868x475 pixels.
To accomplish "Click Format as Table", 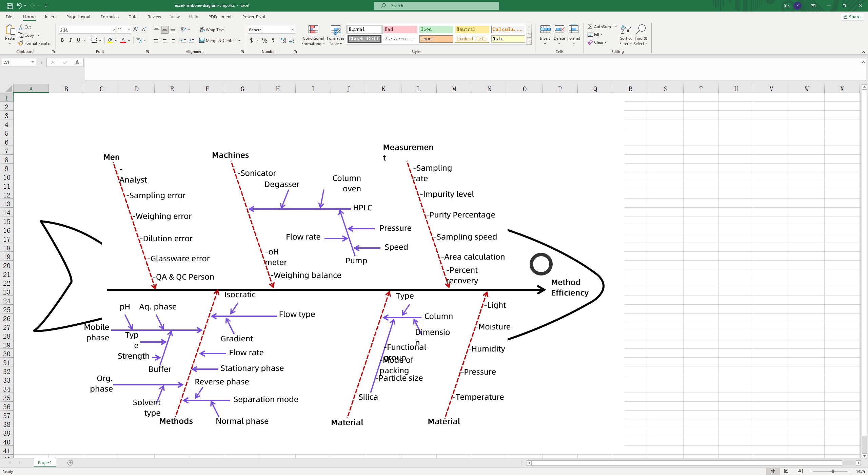I will coord(335,35).
